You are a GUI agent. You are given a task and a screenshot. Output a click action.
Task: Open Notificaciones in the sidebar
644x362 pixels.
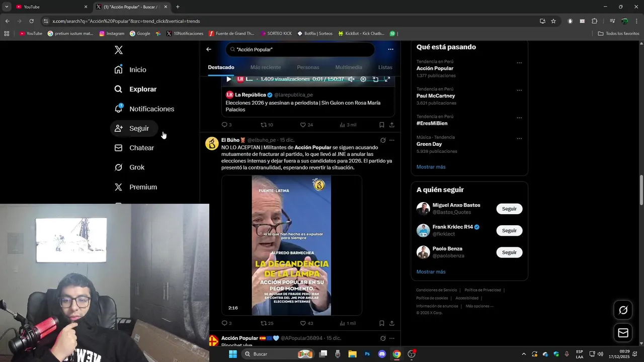click(x=144, y=109)
